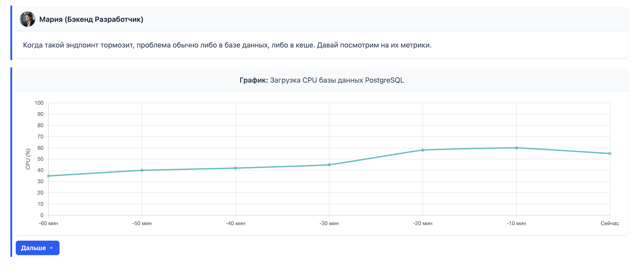Click the 30 y-axis label
This screenshot has width=644, height=276.
click(40, 182)
